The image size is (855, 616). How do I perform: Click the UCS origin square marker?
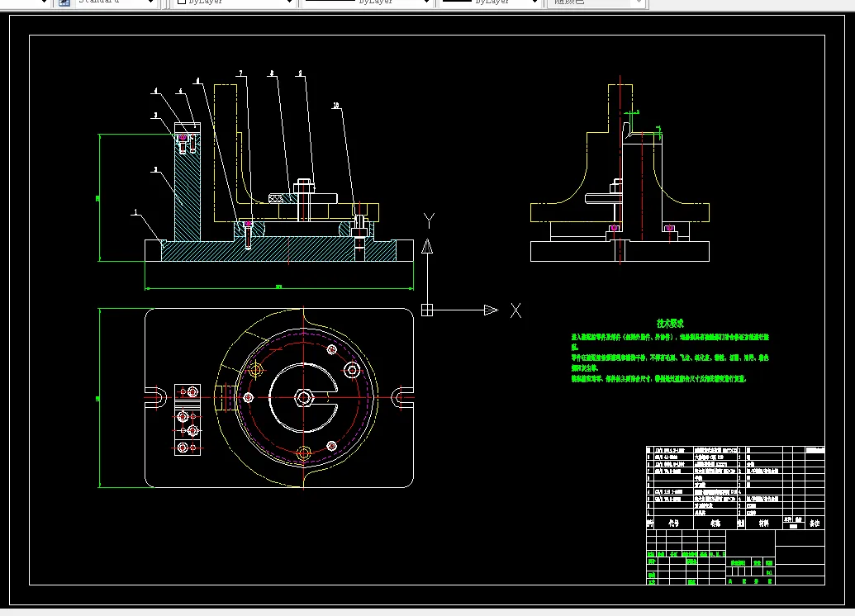pyautogui.click(x=427, y=310)
